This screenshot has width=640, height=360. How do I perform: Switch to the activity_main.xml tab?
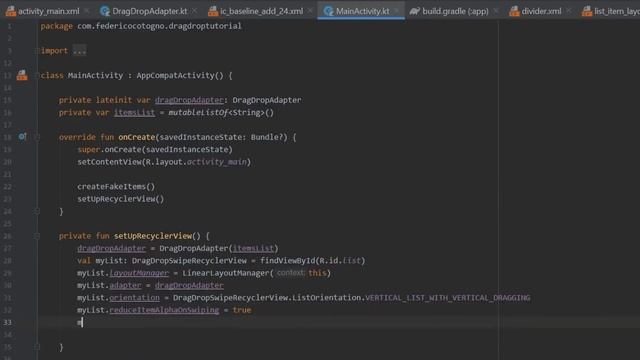[49, 11]
